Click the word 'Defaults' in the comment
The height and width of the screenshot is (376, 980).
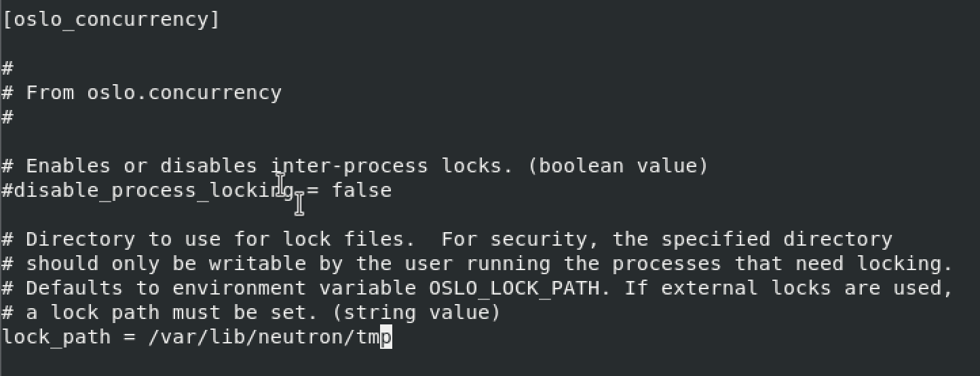point(75,288)
